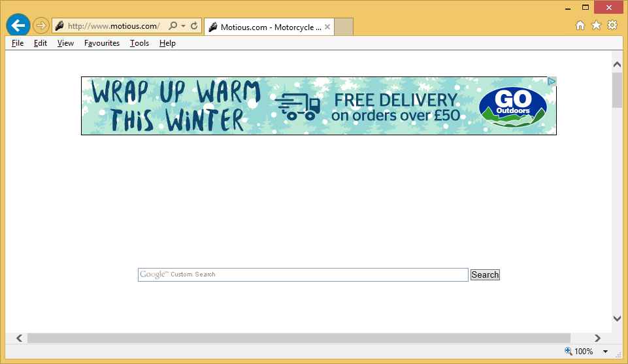Image resolution: width=628 pixels, height=364 pixels.
Task: Open the File menu
Action: (18, 43)
